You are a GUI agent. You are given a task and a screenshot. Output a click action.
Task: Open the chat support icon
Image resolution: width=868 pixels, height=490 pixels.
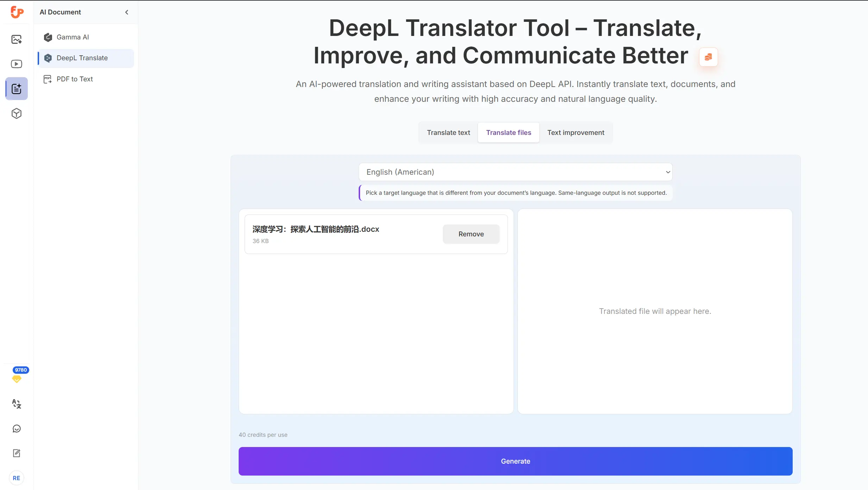(x=17, y=428)
